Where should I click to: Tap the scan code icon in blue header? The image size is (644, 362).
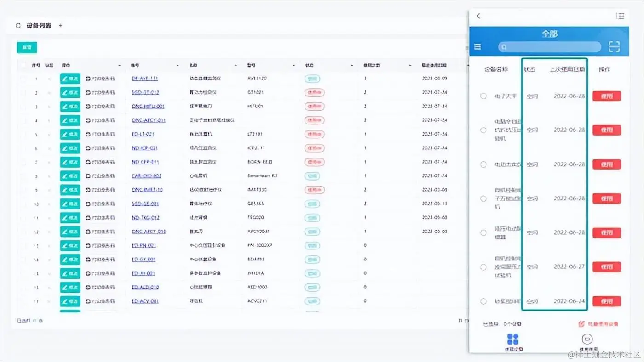pyautogui.click(x=614, y=46)
